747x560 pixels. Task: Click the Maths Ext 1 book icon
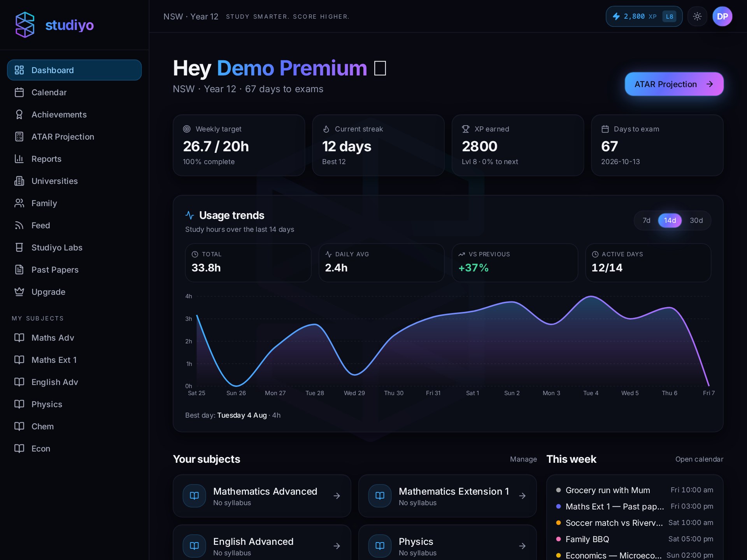(x=19, y=360)
